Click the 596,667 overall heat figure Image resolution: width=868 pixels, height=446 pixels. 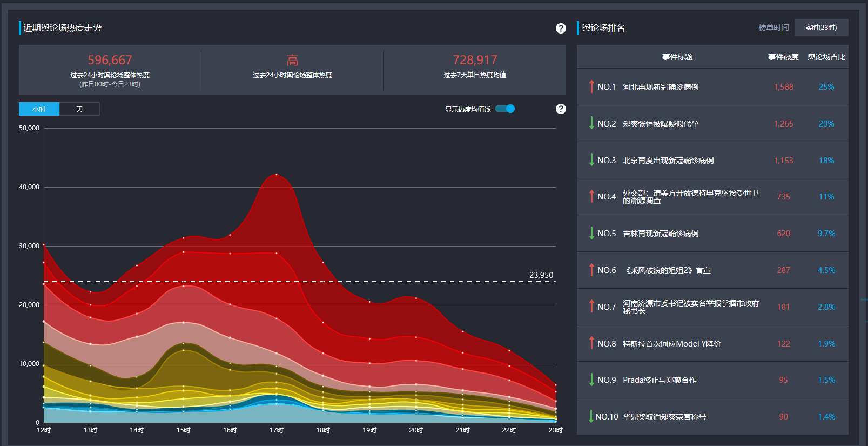tap(110, 60)
